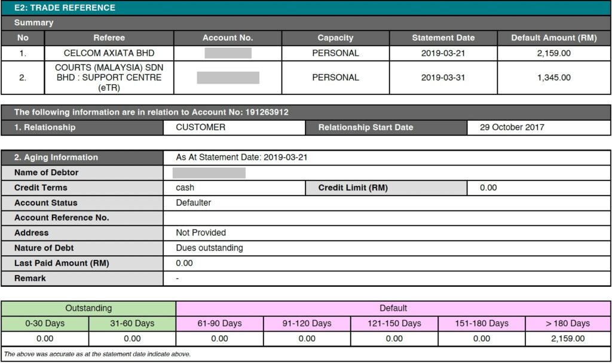The height and width of the screenshot is (364, 612).
Task: Click the '0.00' amount under 31-60 Days
Action: click(132, 339)
